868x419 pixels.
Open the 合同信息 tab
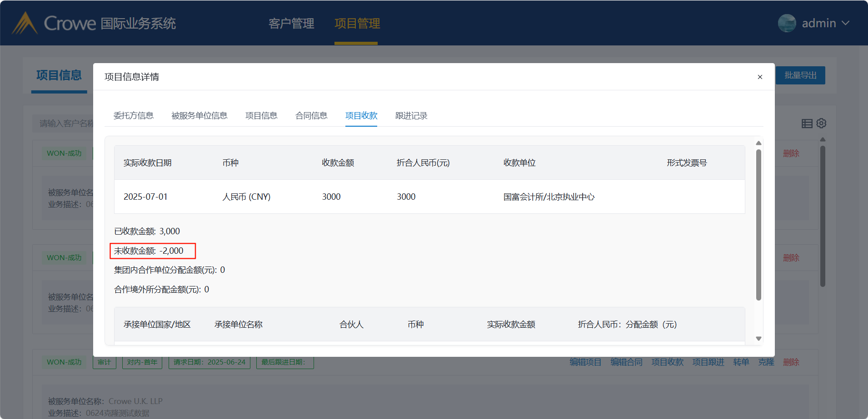click(x=311, y=116)
